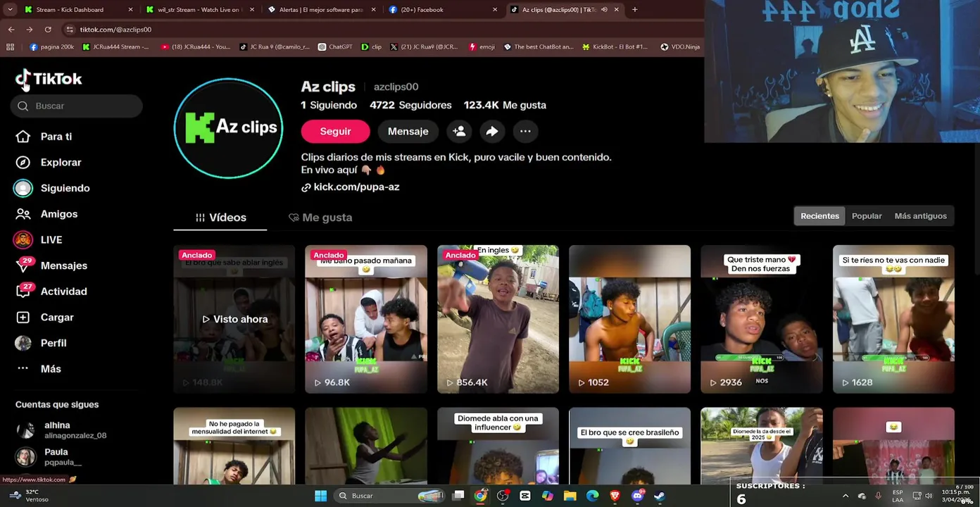980x507 pixels.
Task: Open the VDO.Ninja bookmark
Action: [680, 47]
